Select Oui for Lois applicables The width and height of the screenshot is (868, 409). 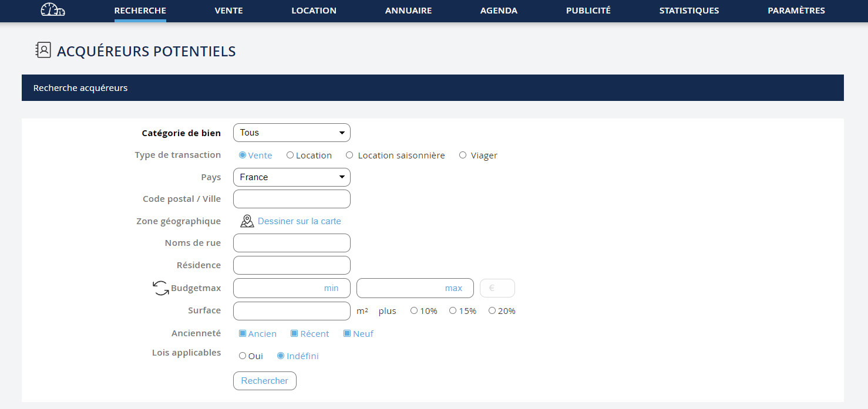click(243, 356)
